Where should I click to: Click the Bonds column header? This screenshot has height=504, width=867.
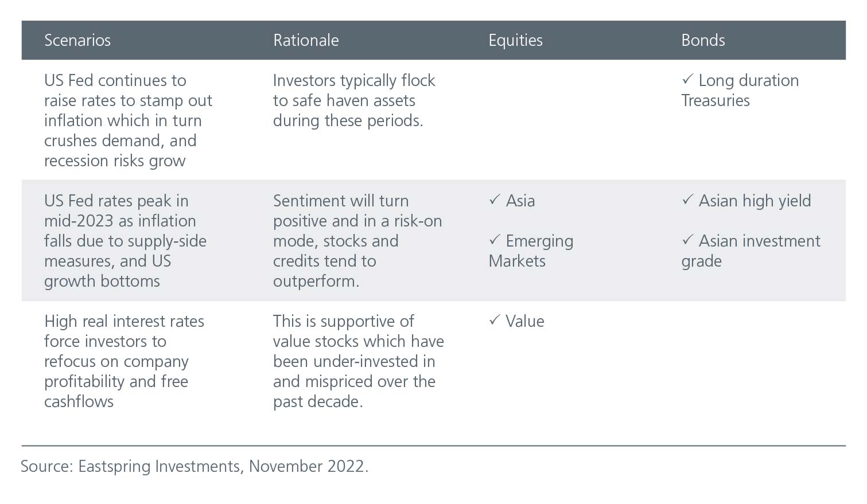pyautogui.click(x=703, y=40)
